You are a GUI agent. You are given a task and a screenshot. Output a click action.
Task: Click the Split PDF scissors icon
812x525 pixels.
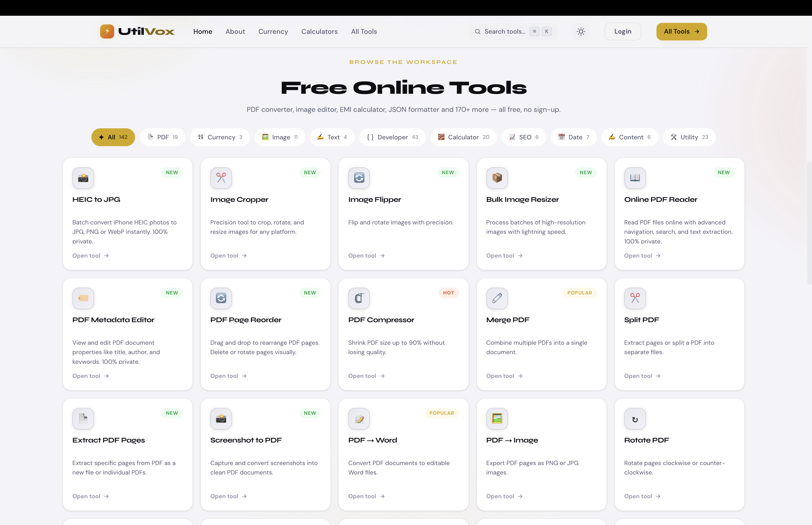635,298
